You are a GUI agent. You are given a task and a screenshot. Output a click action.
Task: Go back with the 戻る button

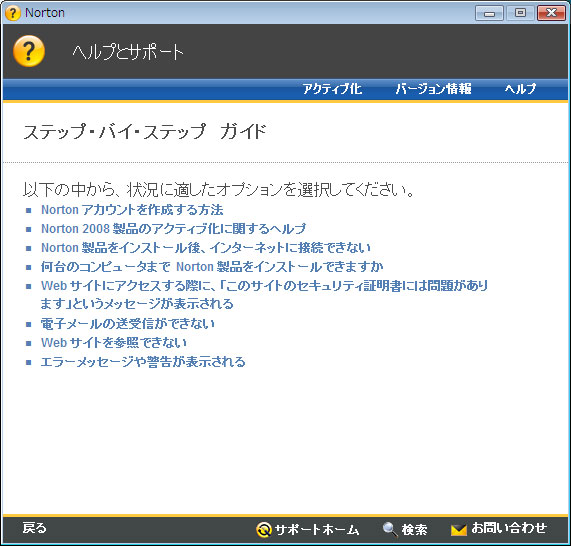[35, 528]
